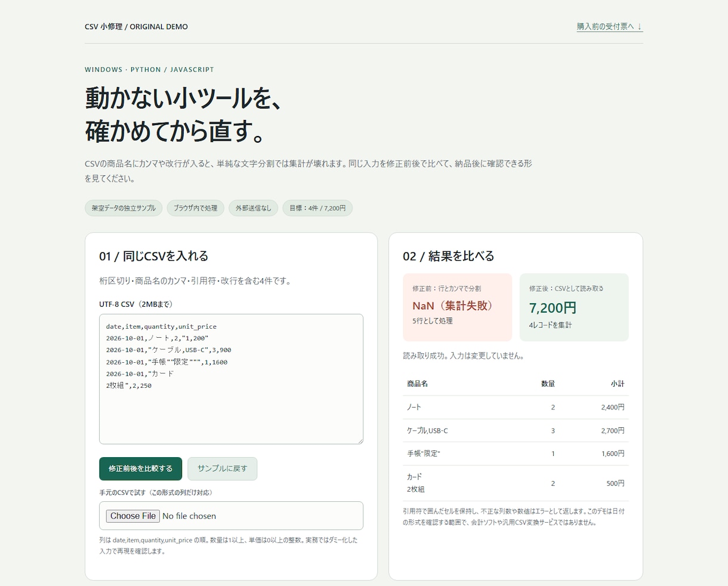The height and width of the screenshot is (586, 728).
Task: Open the 購入前の受付票へ link
Action: [x=609, y=26]
